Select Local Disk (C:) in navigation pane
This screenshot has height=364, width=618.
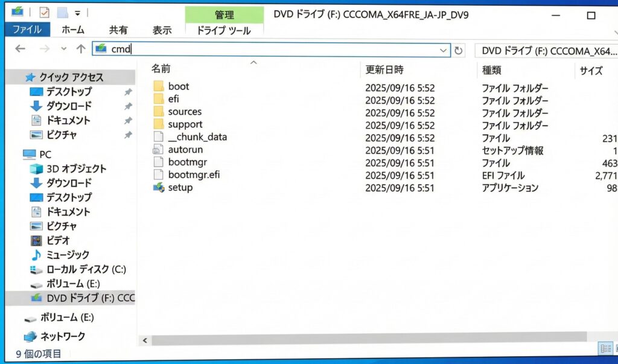tap(86, 269)
